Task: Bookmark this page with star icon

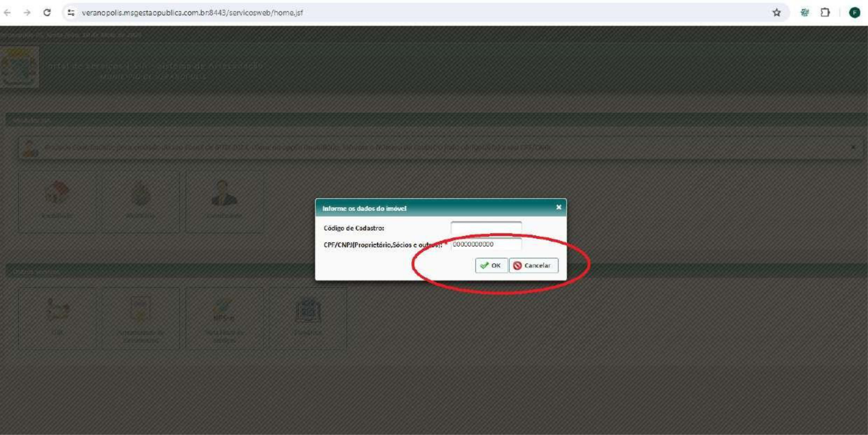Action: click(776, 13)
